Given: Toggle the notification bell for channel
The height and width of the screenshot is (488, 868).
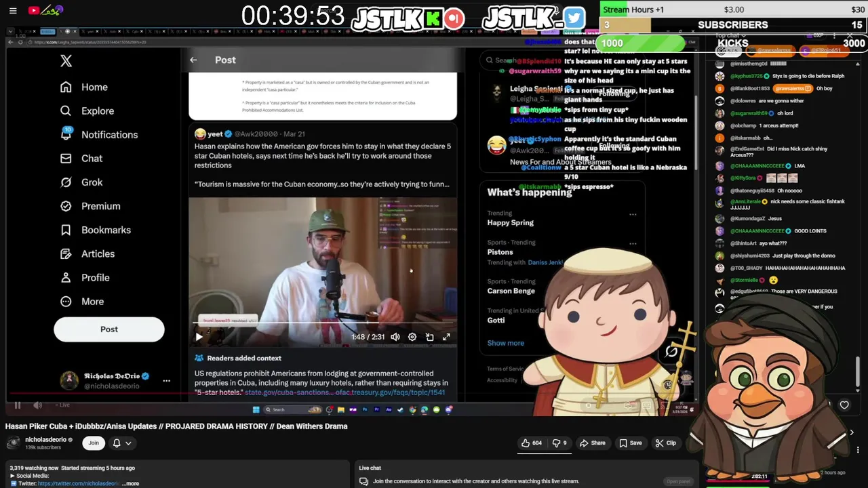Looking at the screenshot, I should [x=117, y=443].
